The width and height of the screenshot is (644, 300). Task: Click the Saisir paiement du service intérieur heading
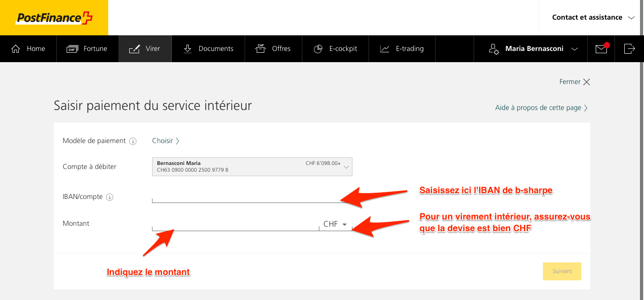(153, 106)
